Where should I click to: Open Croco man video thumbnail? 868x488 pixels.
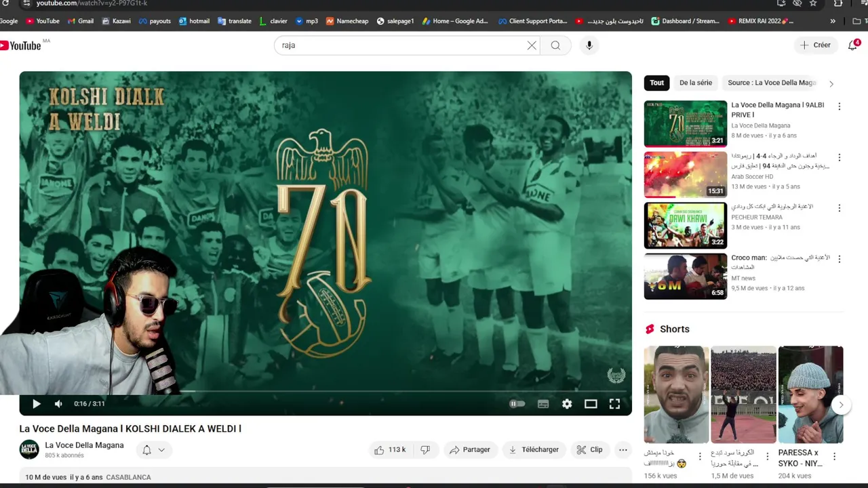coord(686,277)
